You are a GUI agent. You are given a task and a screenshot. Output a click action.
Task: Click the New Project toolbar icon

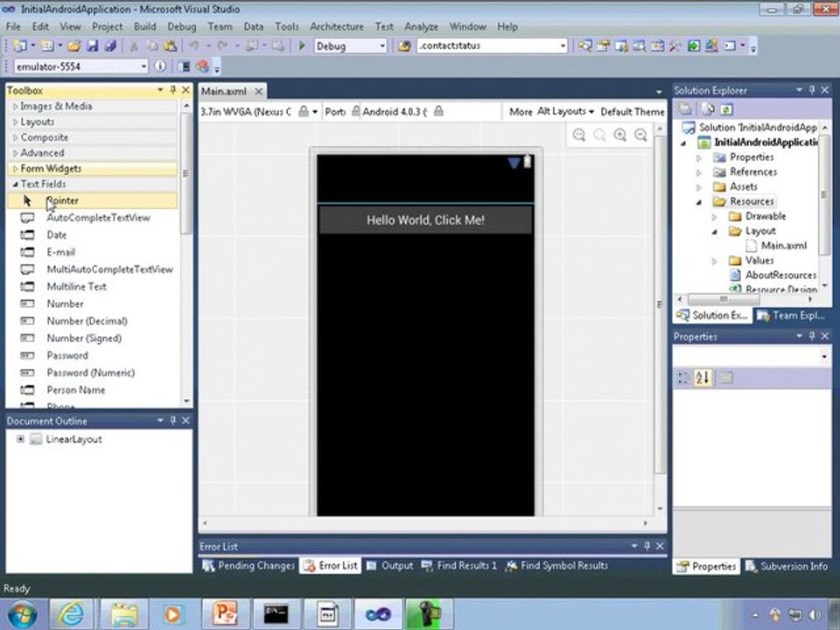(20, 46)
